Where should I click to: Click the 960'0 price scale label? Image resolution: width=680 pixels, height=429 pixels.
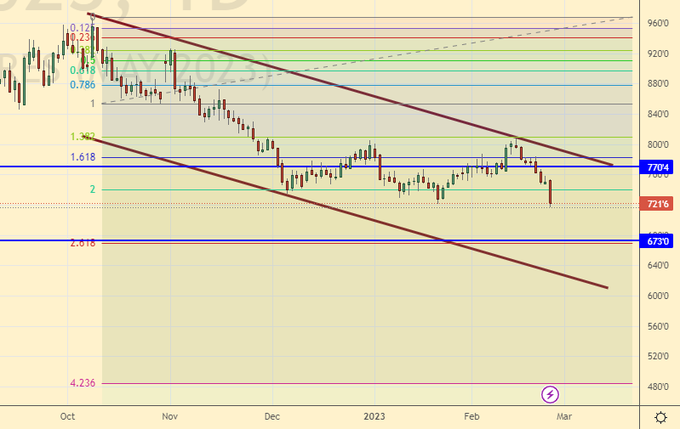pyautogui.click(x=658, y=23)
